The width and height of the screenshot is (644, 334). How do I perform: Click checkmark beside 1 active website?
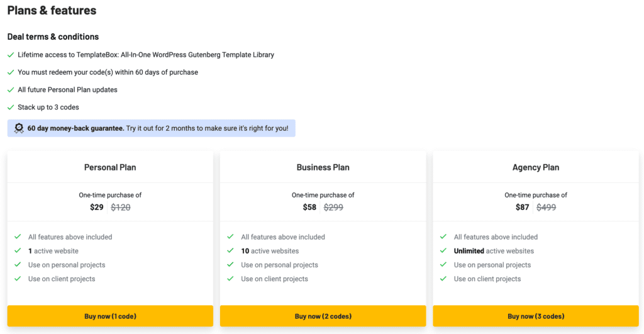pyautogui.click(x=18, y=250)
